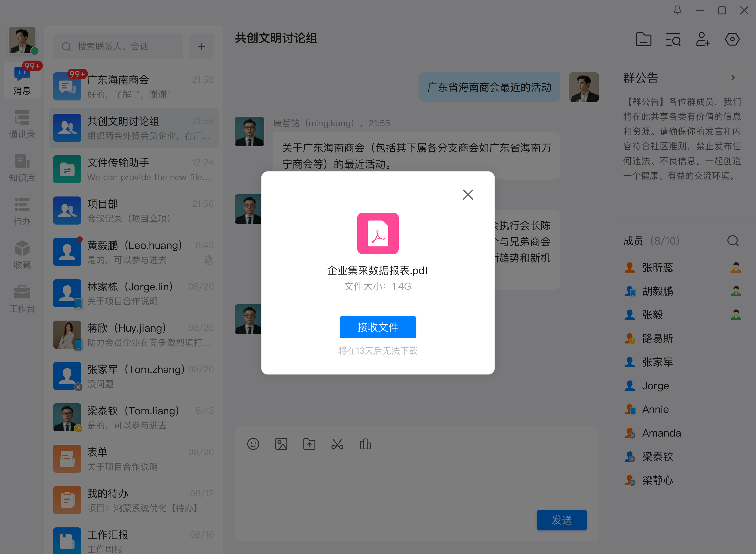Open group settings via the gear icon
This screenshot has width=756, height=554.
[x=732, y=39]
